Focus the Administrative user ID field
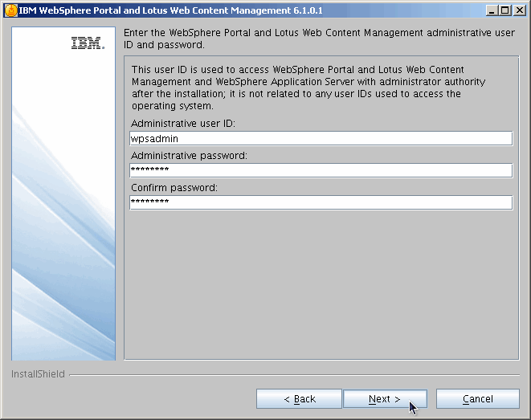The height and width of the screenshot is (420, 531). 321,138
